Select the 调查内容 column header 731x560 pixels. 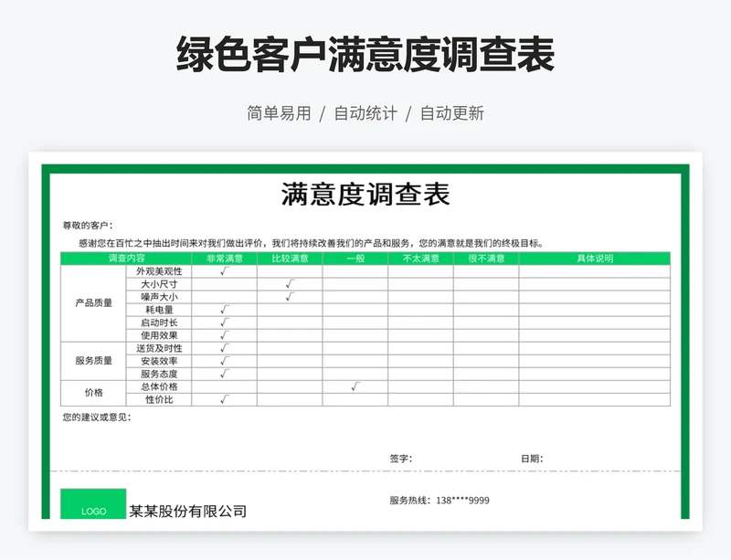tap(126, 259)
